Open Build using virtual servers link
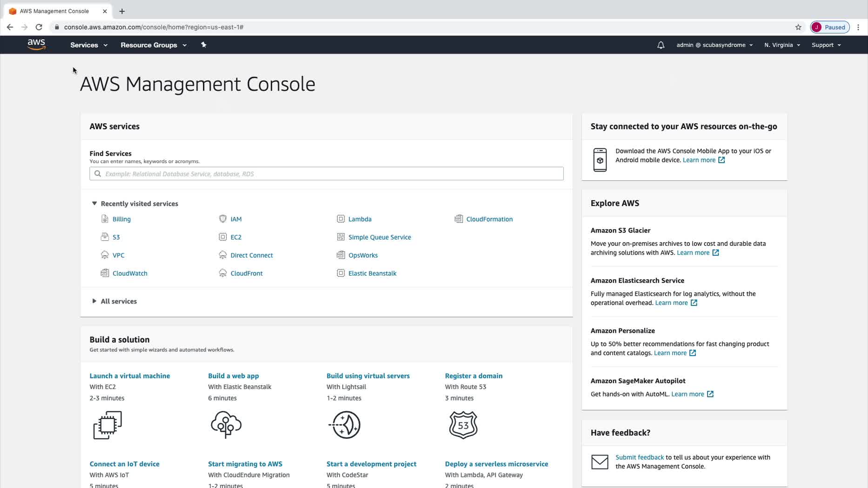Image resolution: width=868 pixels, height=488 pixels. click(x=368, y=376)
